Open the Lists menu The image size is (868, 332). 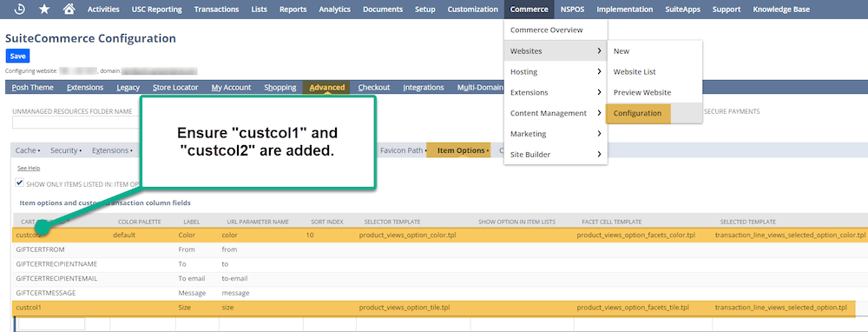[259, 10]
